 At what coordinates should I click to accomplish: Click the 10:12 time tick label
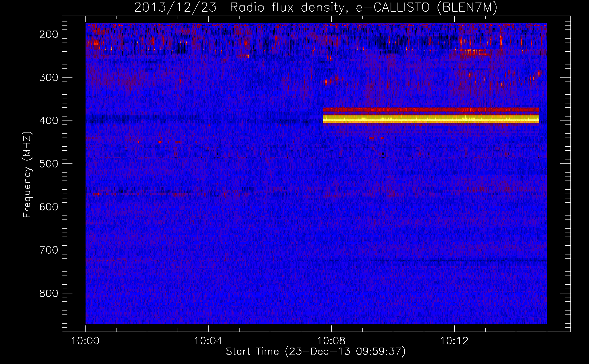coord(454,341)
